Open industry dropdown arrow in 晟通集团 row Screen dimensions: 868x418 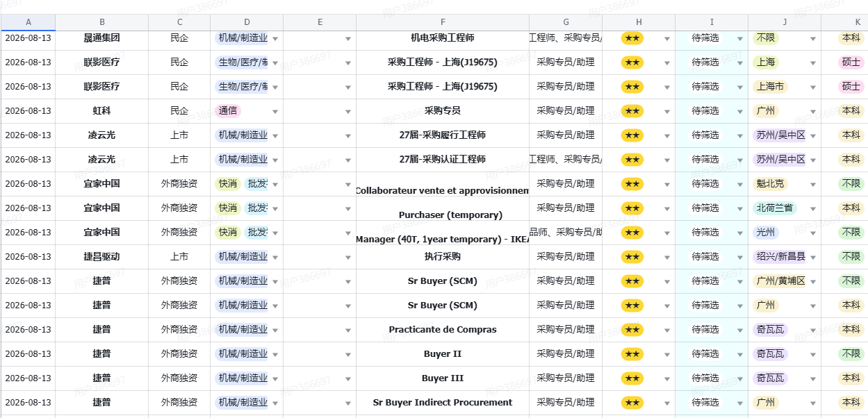pos(275,39)
